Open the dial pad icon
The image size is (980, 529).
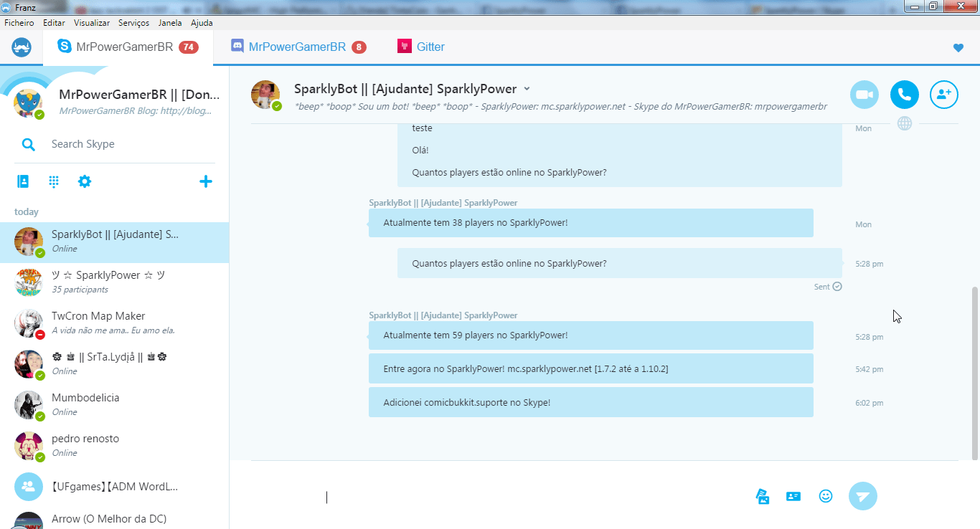tap(54, 181)
